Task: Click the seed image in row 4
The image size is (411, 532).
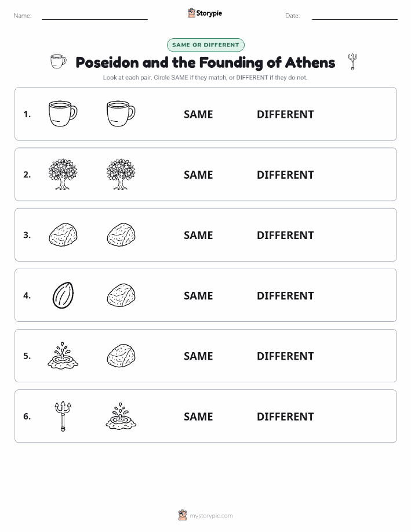Action: coord(63,295)
